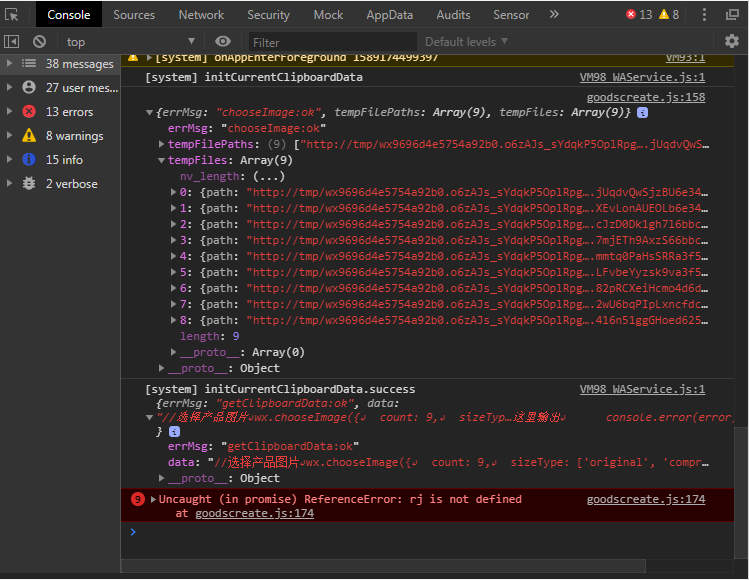This screenshot has width=749, height=580.
Task: Show more tabs with the double chevron
Action: click(x=554, y=14)
